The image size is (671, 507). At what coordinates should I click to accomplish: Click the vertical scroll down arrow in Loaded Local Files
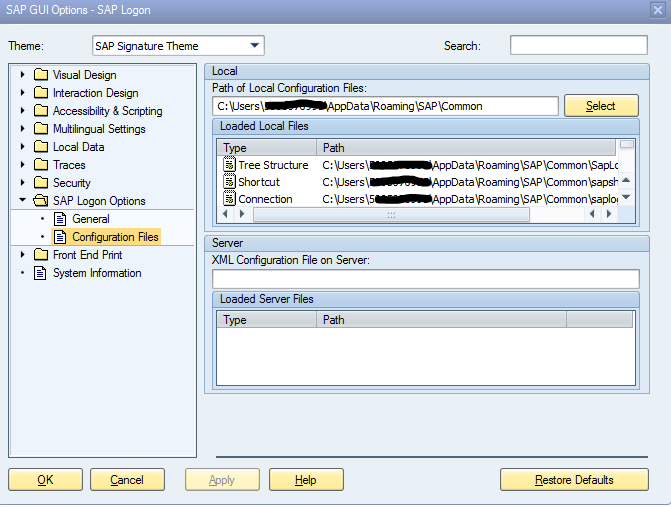click(x=626, y=197)
